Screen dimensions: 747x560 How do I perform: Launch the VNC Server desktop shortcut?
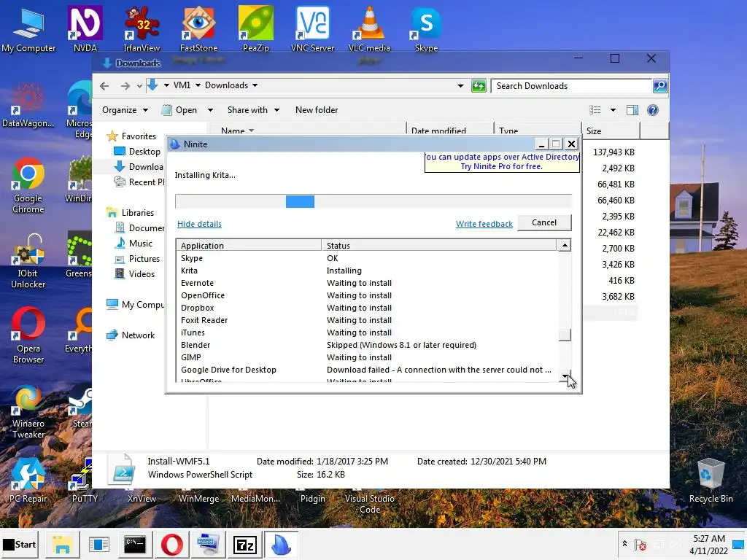tap(312, 28)
